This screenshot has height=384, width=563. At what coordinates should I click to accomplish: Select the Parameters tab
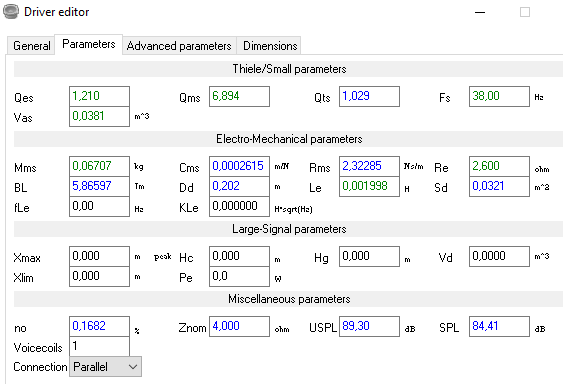coord(89,44)
